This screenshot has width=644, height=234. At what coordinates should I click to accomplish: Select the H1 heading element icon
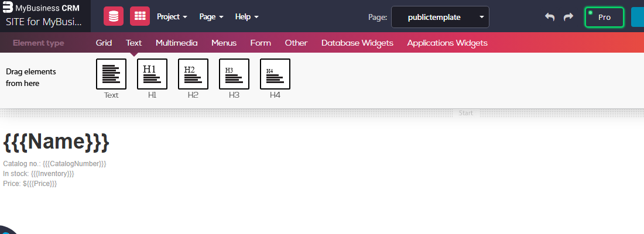[152, 74]
